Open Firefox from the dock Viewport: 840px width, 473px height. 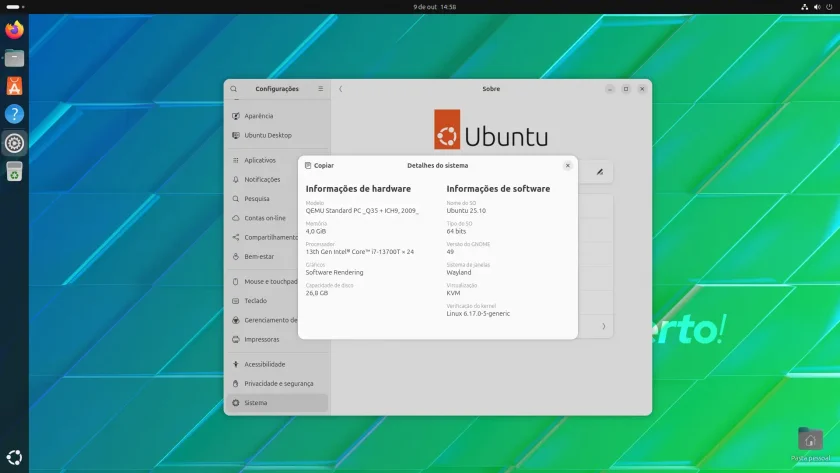click(14, 29)
